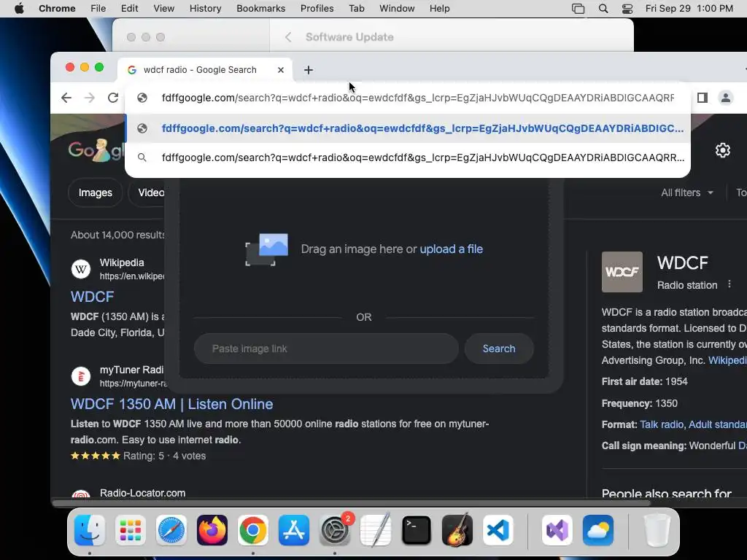Open the Trash from the Dock

tap(657, 530)
